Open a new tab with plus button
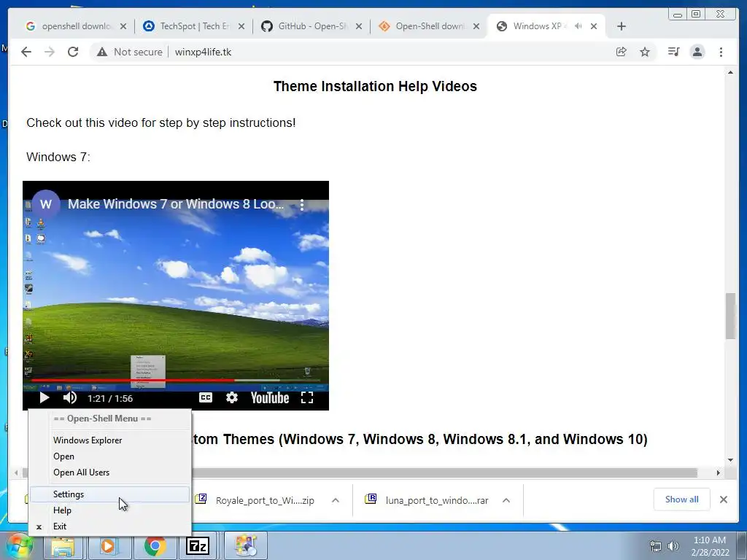747x560 pixels. (x=622, y=26)
